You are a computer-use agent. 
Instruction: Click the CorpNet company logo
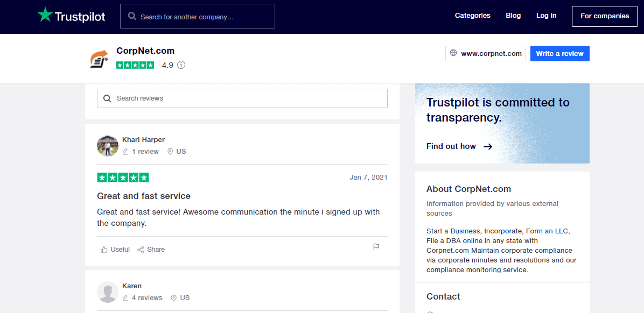[99, 58]
